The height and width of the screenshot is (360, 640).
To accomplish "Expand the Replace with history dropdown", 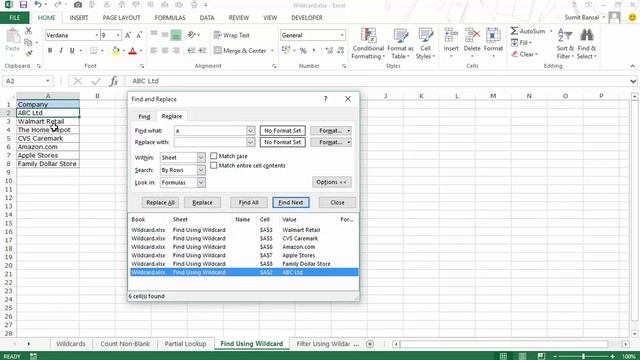I will click(x=250, y=142).
